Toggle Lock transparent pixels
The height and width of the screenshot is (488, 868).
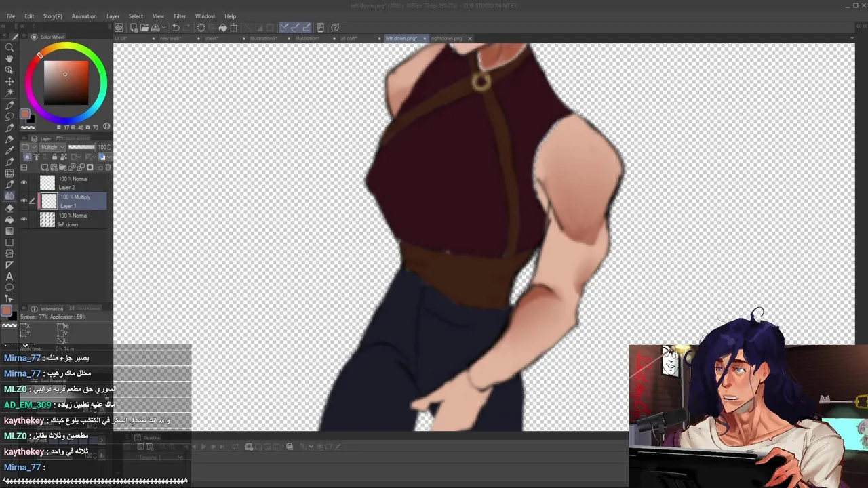point(63,157)
